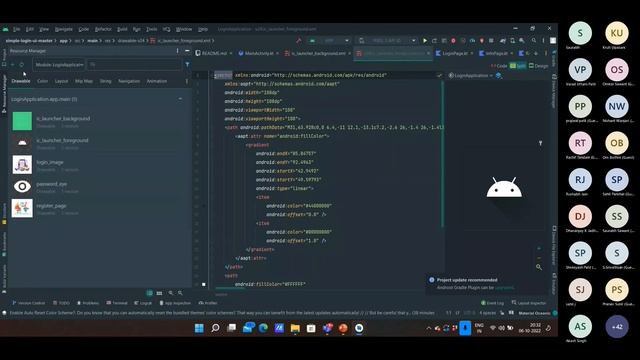The width and height of the screenshot is (640, 360).
Task: Open Windows taskbar search
Action: (x=215, y=328)
